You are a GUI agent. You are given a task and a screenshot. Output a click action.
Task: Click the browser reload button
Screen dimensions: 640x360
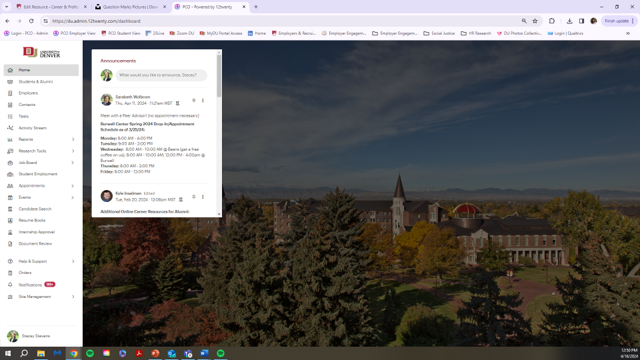coord(31,21)
